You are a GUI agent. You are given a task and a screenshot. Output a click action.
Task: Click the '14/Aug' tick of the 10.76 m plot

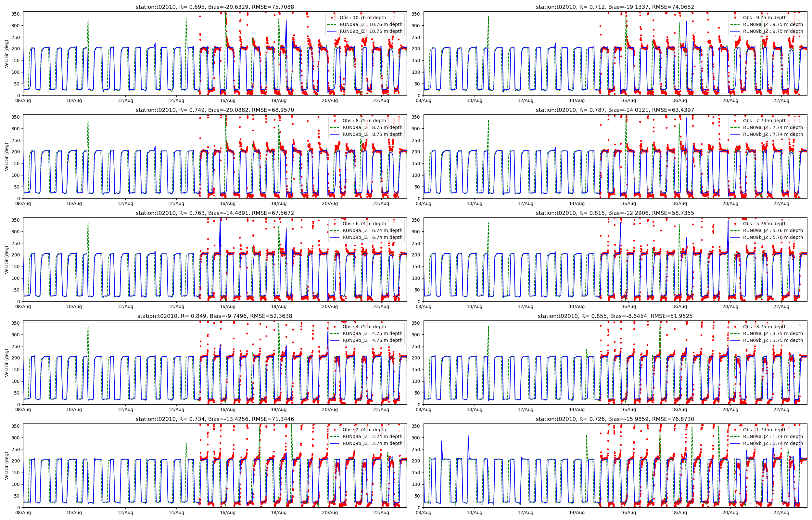tap(176, 101)
